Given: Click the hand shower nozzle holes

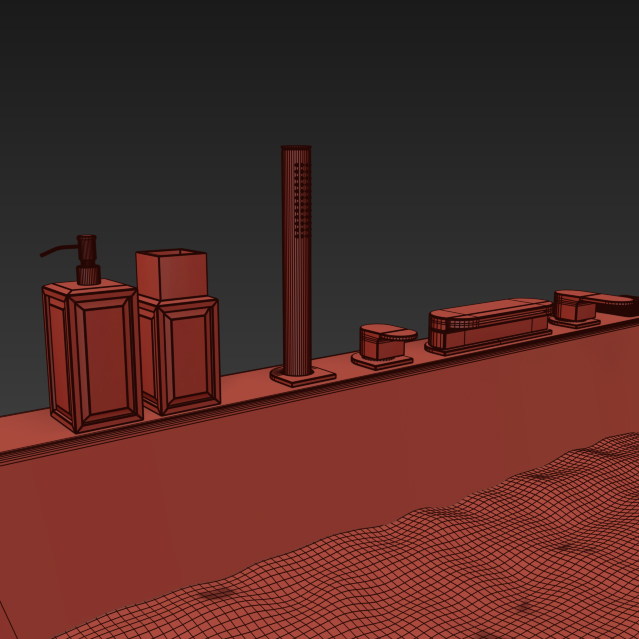Looking at the screenshot, I should (x=297, y=200).
